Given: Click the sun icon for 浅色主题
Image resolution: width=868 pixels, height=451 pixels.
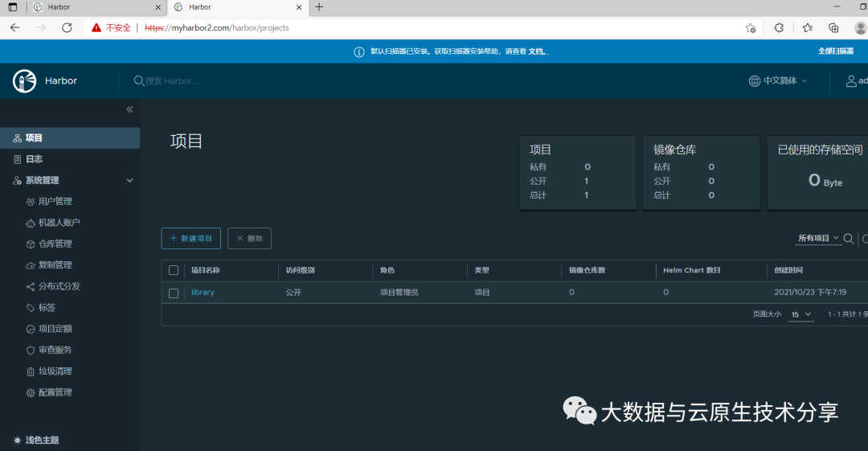Looking at the screenshot, I should [x=17, y=440].
